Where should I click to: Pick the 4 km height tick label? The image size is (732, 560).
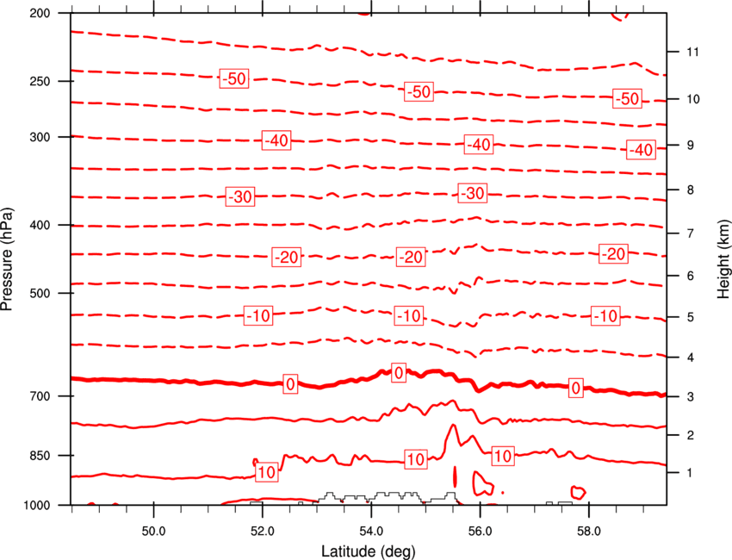(x=690, y=358)
